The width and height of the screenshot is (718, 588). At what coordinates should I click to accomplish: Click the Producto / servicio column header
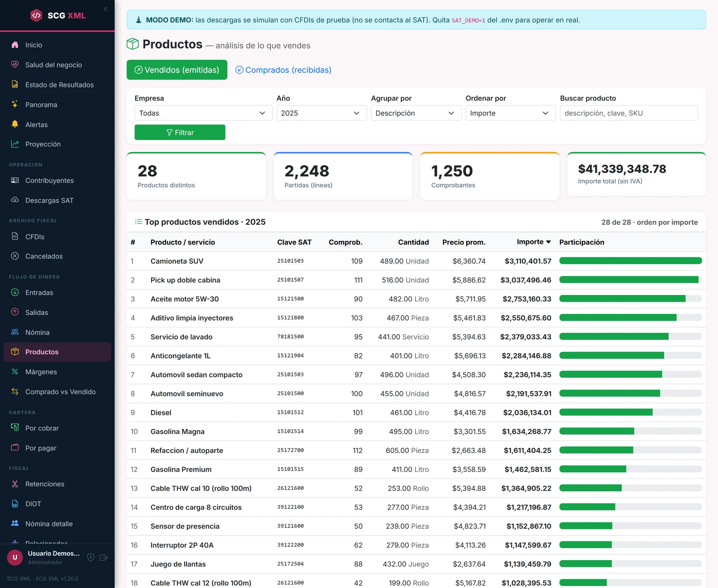(x=183, y=242)
